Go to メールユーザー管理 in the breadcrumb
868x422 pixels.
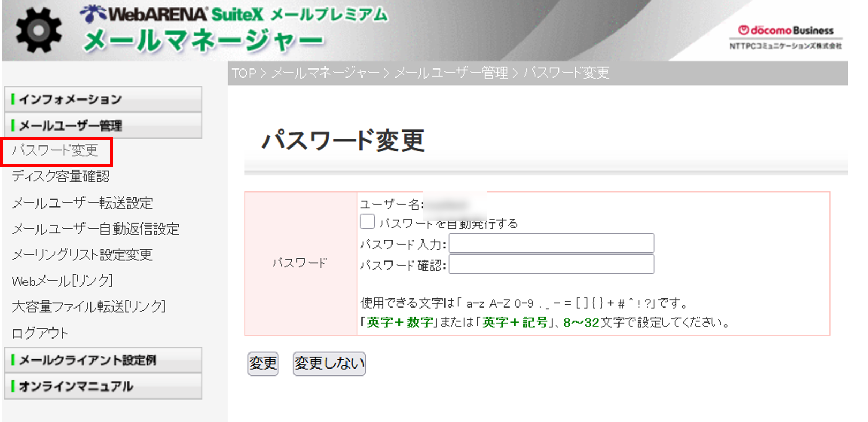[x=451, y=73]
